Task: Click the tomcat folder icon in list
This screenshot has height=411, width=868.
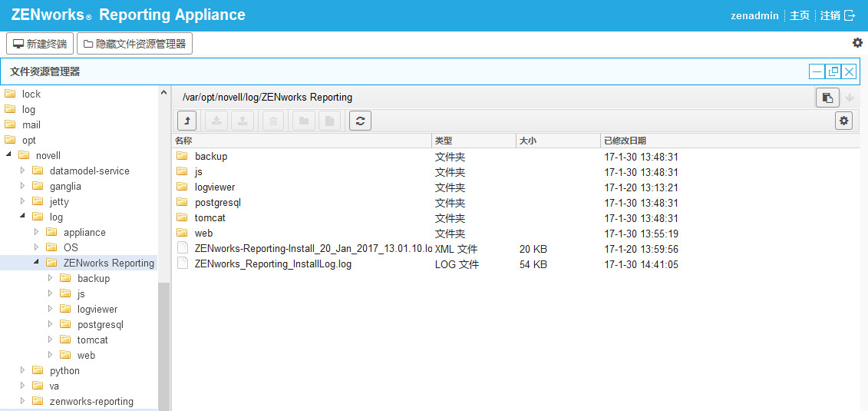Action: click(182, 217)
